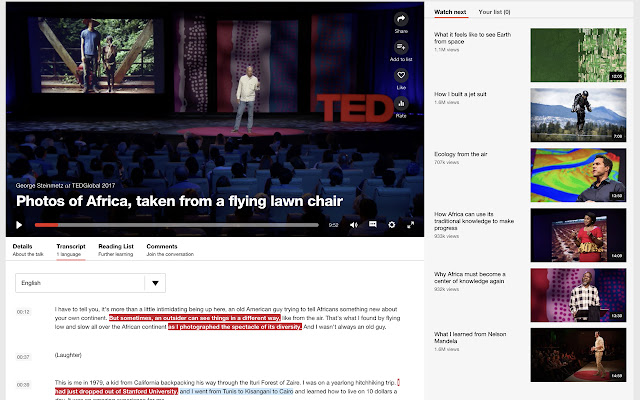
Task: Open 'What it feels like to see Earth from space' link
Action: [472, 38]
